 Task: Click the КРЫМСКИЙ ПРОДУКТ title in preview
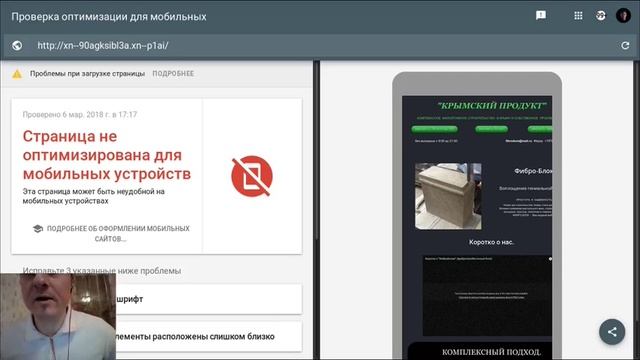[491, 106]
